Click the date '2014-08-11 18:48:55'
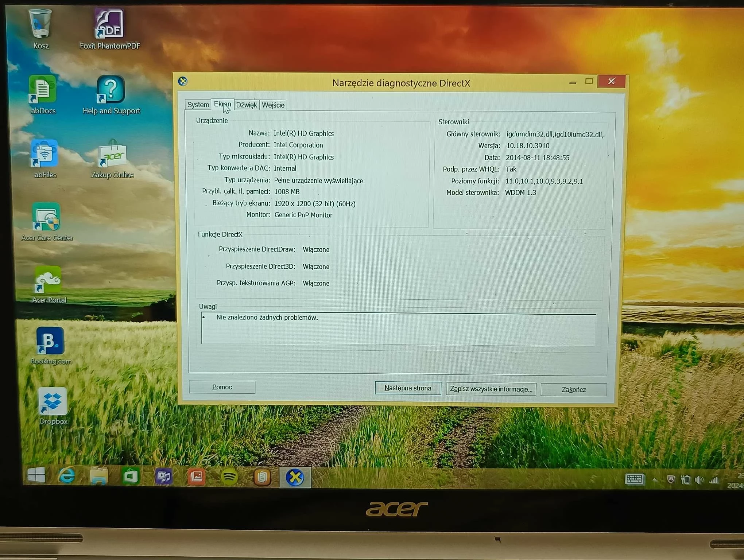744x560 pixels. [x=537, y=157]
